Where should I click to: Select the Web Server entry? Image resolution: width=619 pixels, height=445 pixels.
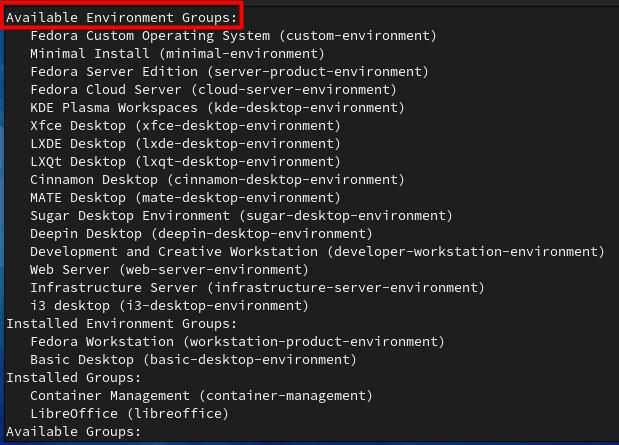[x=169, y=269]
